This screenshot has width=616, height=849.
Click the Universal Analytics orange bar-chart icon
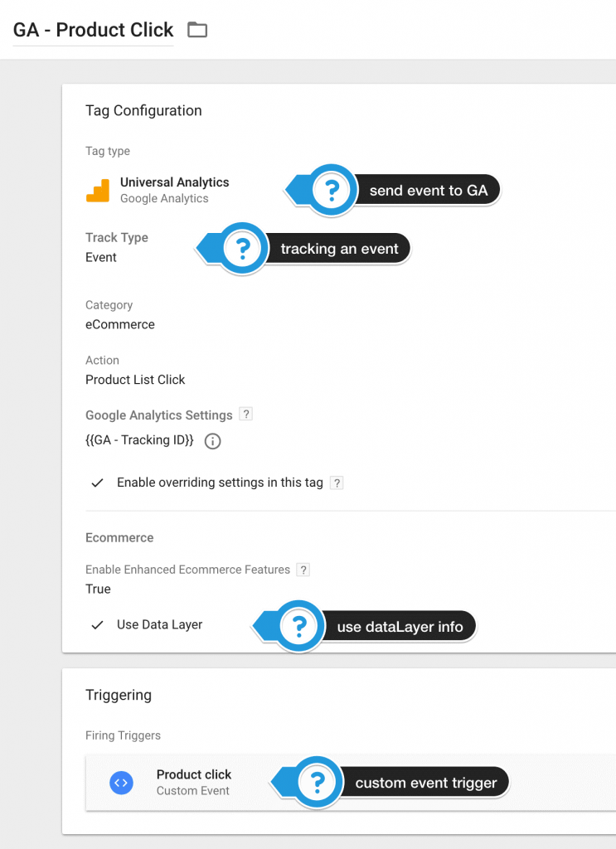click(98, 191)
